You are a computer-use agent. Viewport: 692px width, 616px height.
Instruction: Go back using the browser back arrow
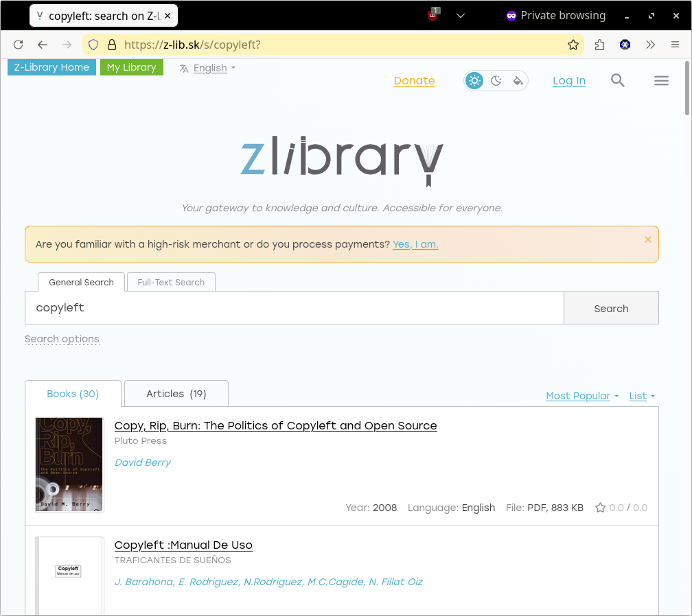(x=43, y=45)
